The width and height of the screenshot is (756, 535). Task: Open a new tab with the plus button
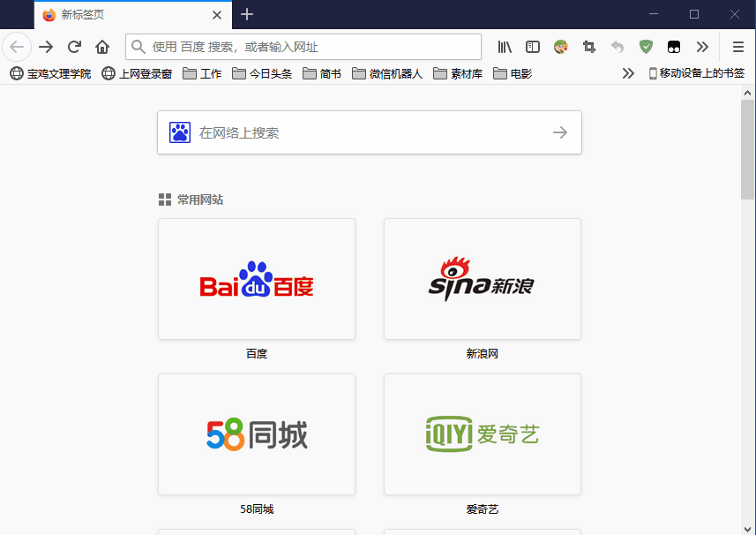pos(247,14)
